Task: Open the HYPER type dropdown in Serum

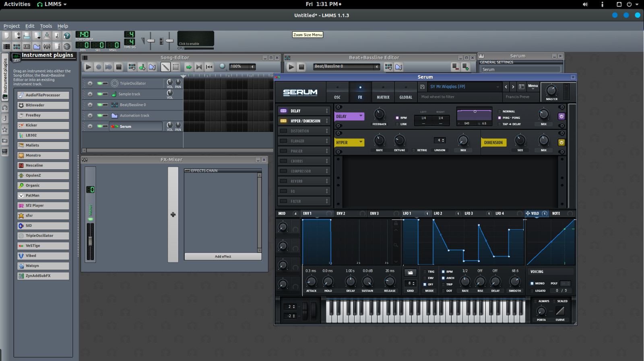Action: point(349,142)
